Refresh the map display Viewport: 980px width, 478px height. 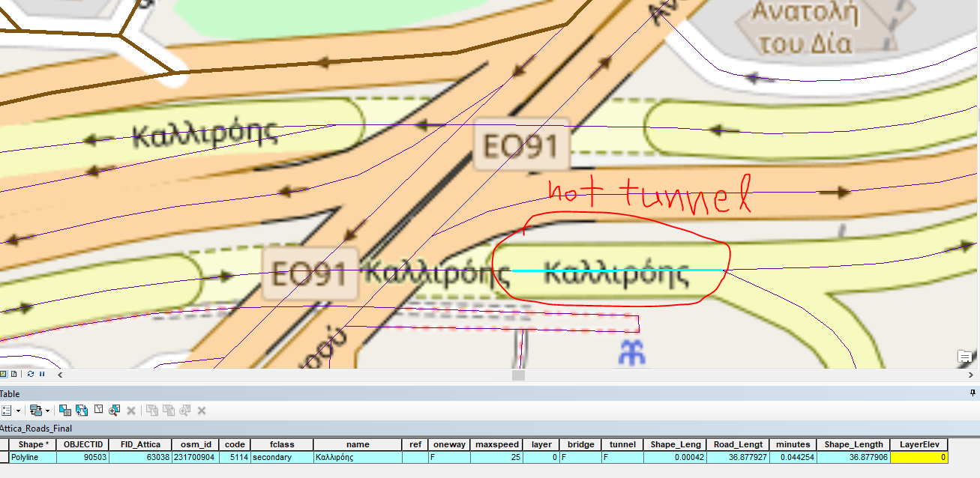click(31, 374)
